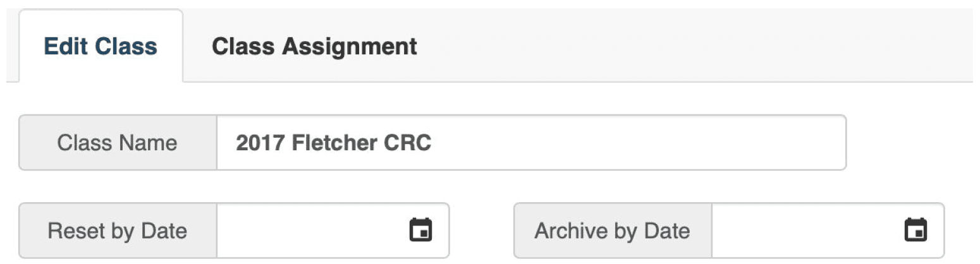The image size is (980, 264).
Task: Click the empty tab bar area right of Class Assignment
Action: pyautogui.click(x=695, y=47)
